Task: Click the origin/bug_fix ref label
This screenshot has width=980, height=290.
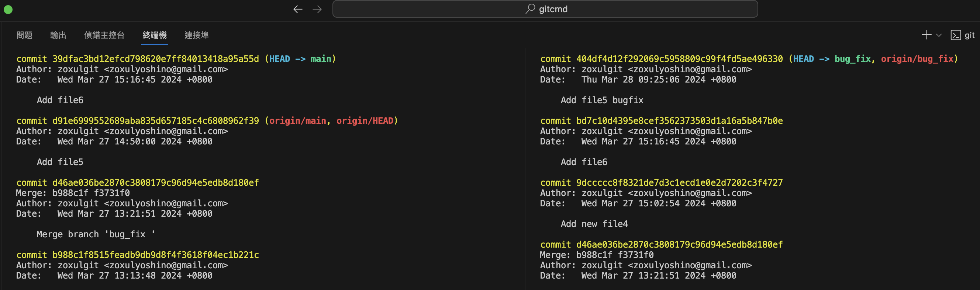Action: [x=917, y=59]
